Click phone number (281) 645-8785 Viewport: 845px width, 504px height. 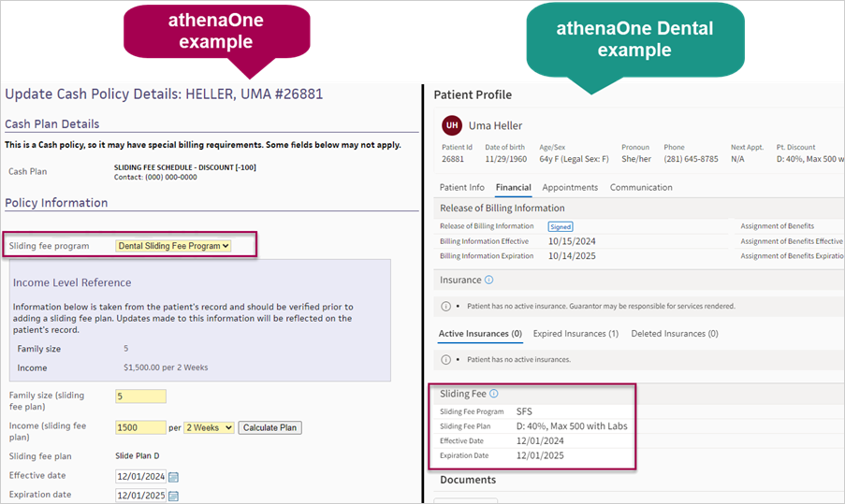coord(691,159)
